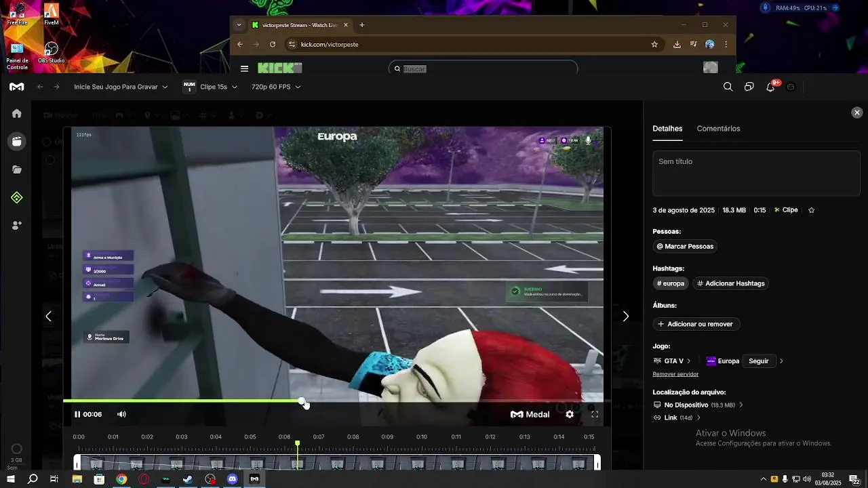Open the '720p 60 FPS' quality dropdown
This screenshot has height=488, width=868.
coord(276,87)
